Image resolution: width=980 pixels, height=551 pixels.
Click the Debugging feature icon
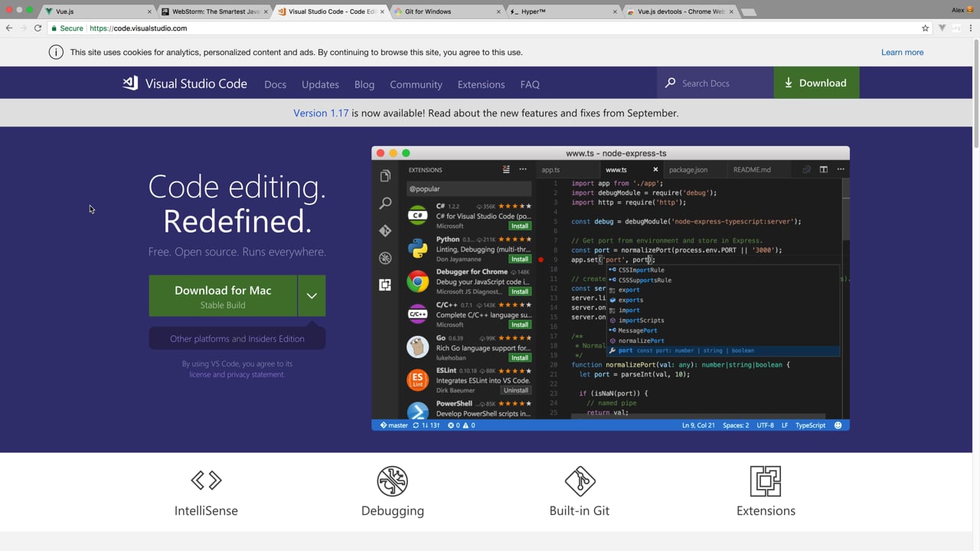point(393,481)
